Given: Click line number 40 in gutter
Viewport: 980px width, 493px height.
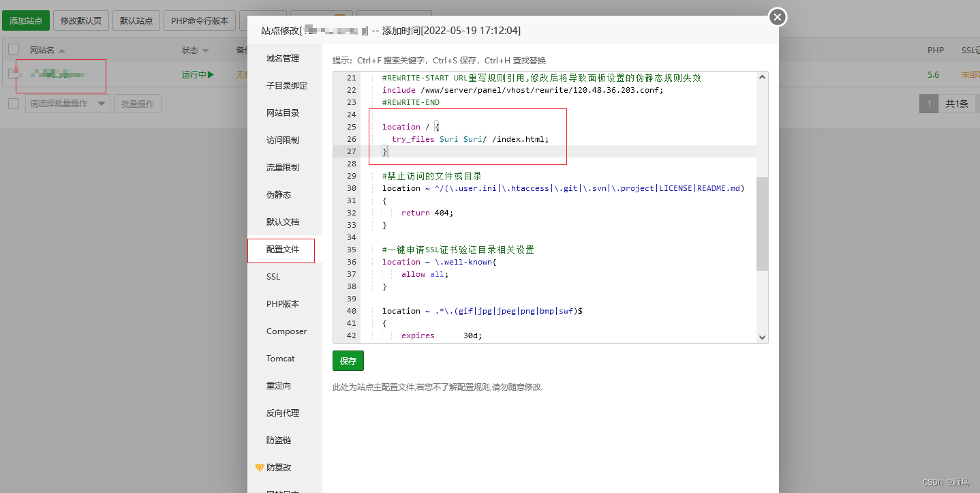Looking at the screenshot, I should click(x=352, y=311).
